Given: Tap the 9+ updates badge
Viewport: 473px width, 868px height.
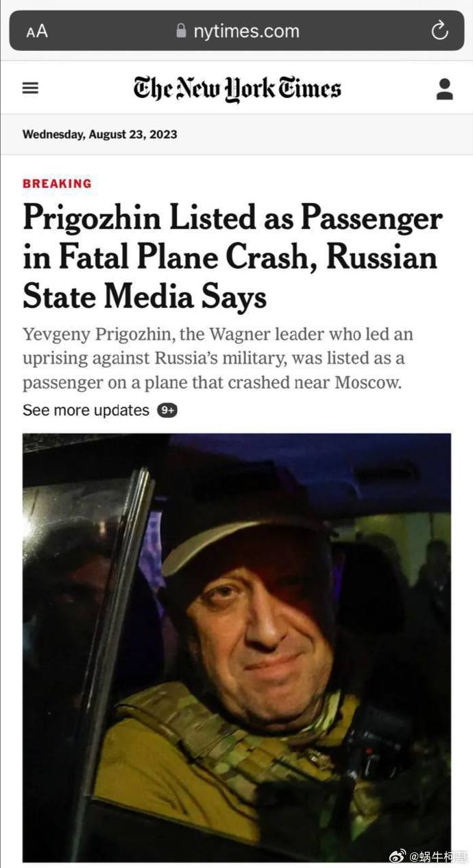Looking at the screenshot, I should (167, 410).
